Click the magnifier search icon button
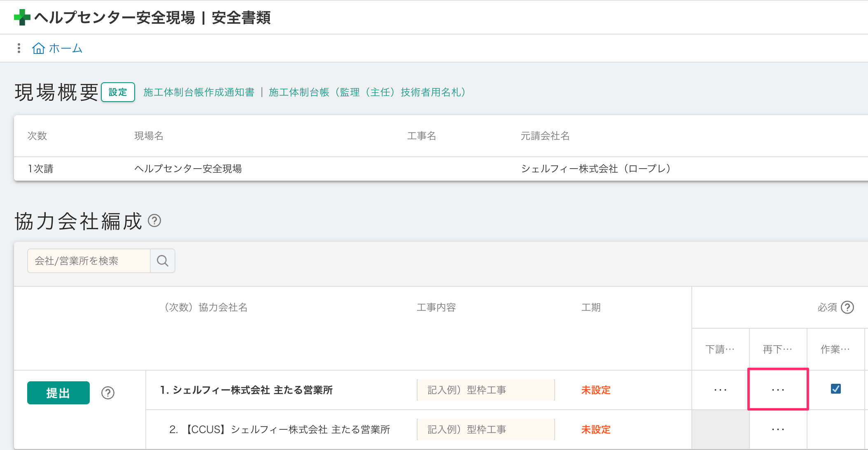 click(163, 261)
